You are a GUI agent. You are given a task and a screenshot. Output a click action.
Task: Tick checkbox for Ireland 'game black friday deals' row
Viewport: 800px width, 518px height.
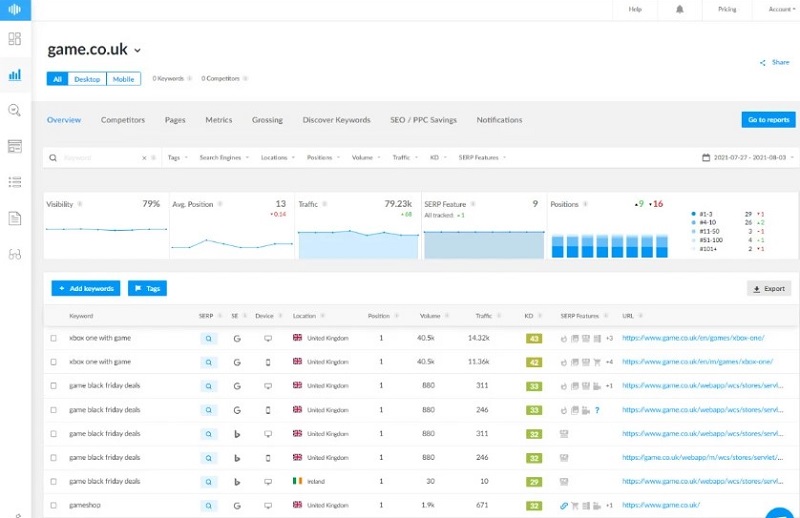[x=54, y=482]
